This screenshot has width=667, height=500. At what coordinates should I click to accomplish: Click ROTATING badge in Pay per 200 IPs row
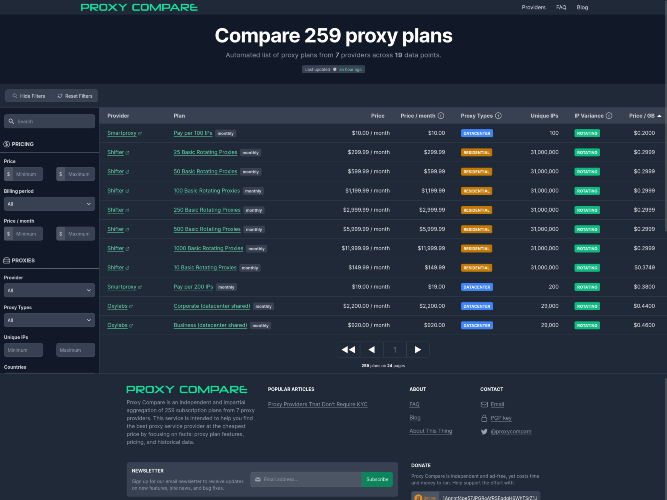(587, 287)
